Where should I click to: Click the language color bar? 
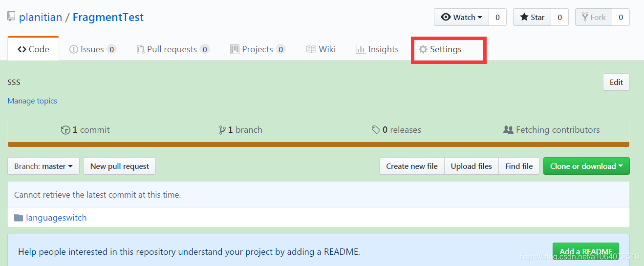click(319, 144)
